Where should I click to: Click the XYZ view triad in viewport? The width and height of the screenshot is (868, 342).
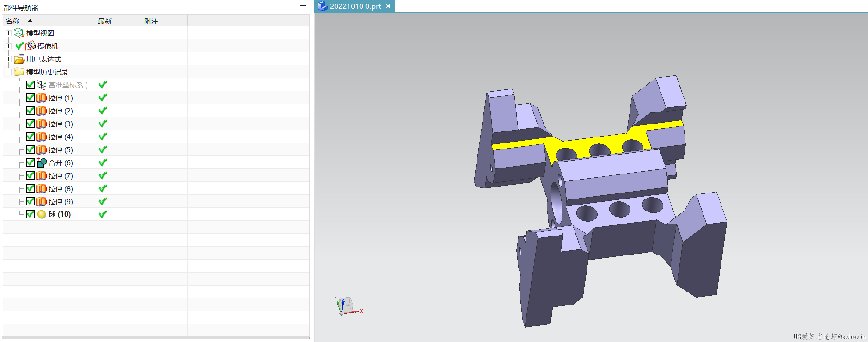click(348, 306)
